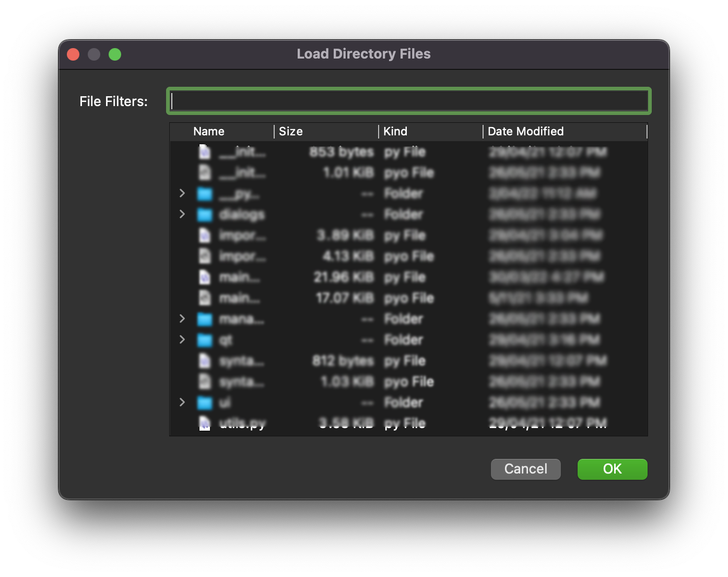728x577 pixels.
Task: Click the '3.89 KiB' size cell
Action: click(x=345, y=235)
